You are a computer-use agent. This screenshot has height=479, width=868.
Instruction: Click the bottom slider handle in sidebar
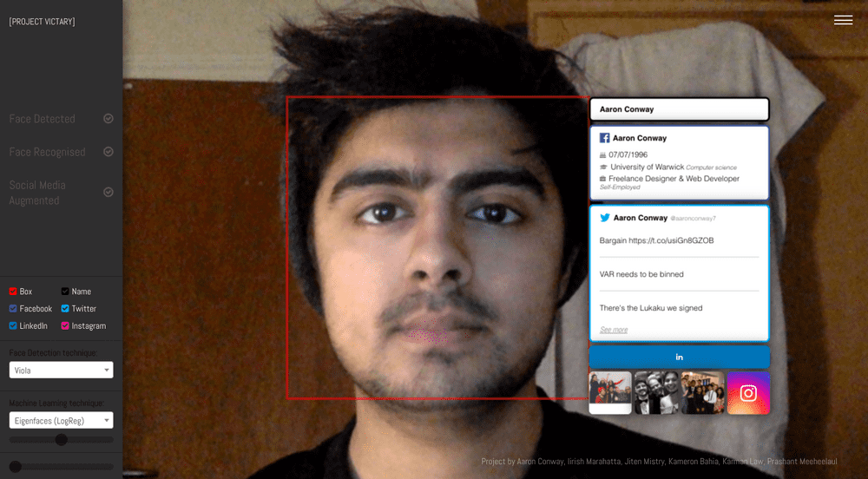click(16, 467)
